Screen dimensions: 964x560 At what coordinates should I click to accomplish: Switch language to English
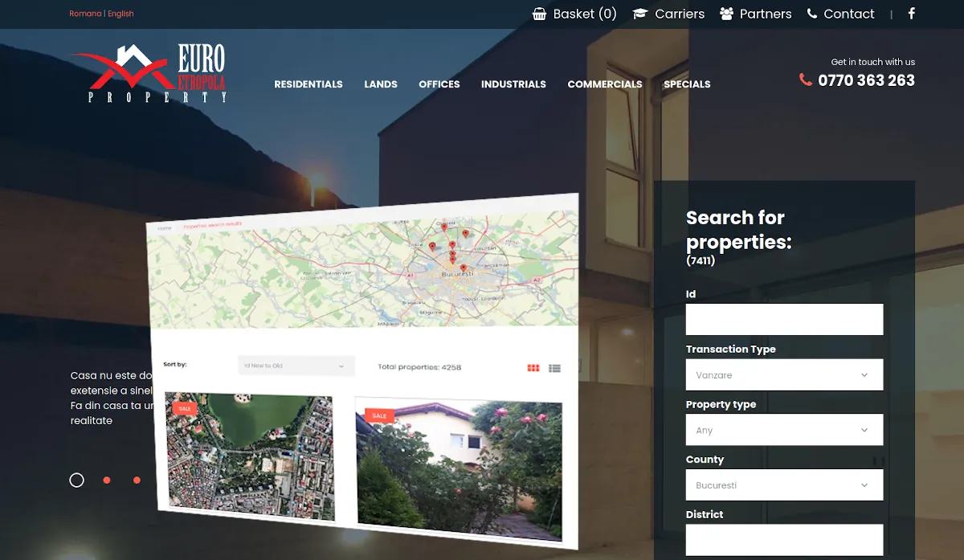[x=121, y=14]
